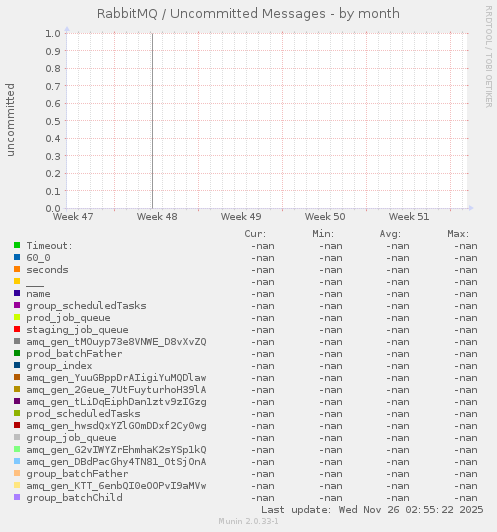
Task: Click the 'Week 47' axis label
Action: tap(73, 216)
